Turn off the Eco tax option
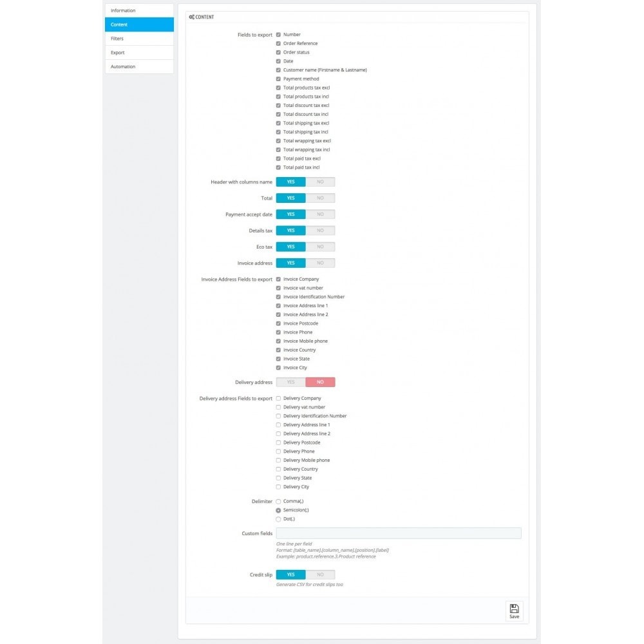Viewport: 644px width, 644px height. coord(320,247)
